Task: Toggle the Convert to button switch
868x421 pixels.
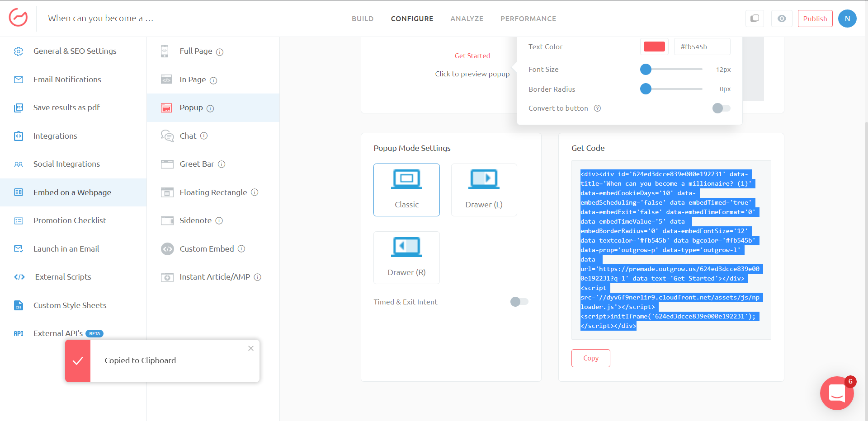Action: point(721,108)
